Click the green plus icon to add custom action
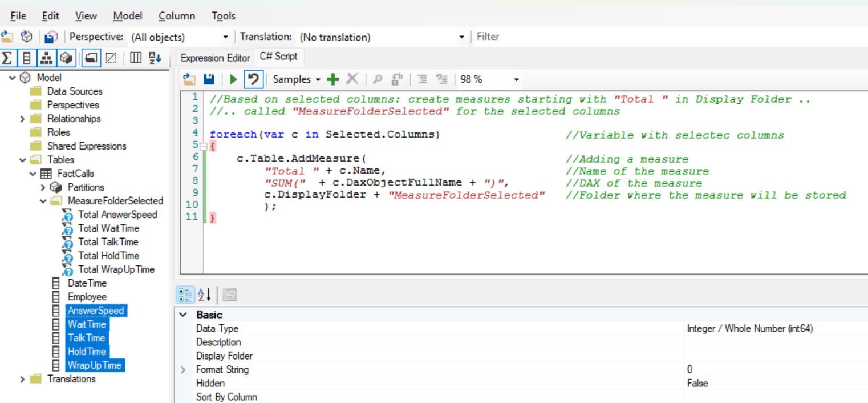Viewport: 868px width, 403px height. (333, 79)
